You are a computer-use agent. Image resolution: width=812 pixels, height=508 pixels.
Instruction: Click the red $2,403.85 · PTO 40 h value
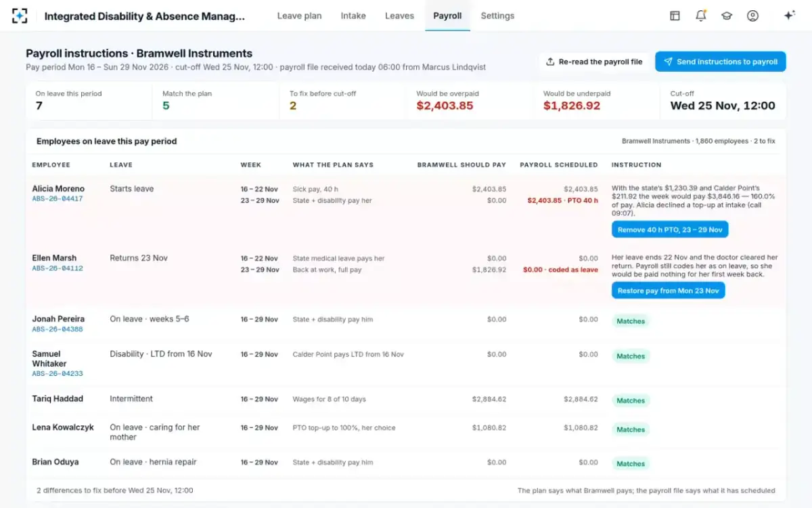tap(562, 200)
